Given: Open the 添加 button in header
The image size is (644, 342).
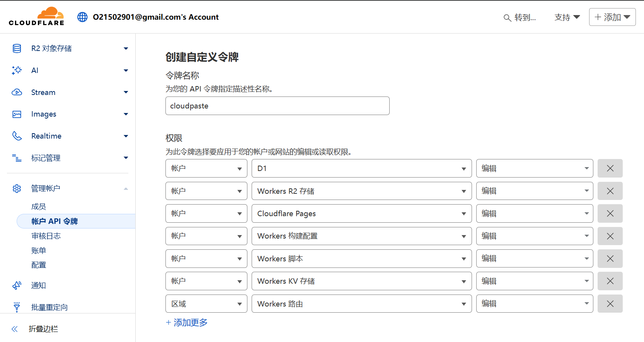Looking at the screenshot, I should click(x=612, y=17).
